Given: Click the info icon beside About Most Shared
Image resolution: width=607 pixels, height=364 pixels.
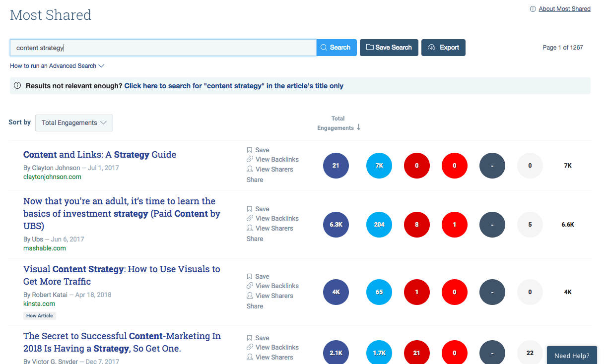Looking at the screenshot, I should [x=533, y=8].
